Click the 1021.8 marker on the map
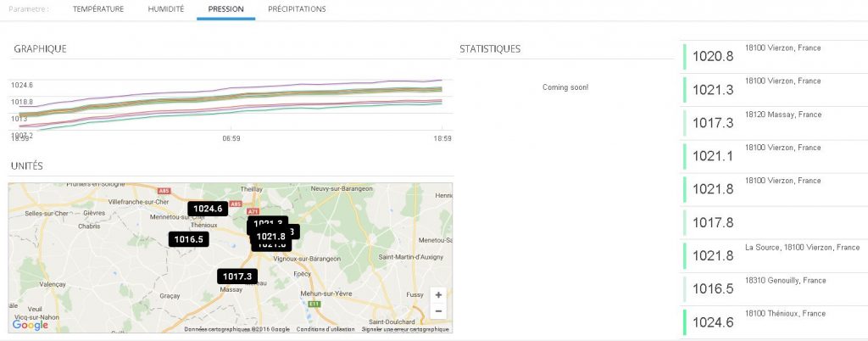The image size is (868, 341). pos(271,237)
